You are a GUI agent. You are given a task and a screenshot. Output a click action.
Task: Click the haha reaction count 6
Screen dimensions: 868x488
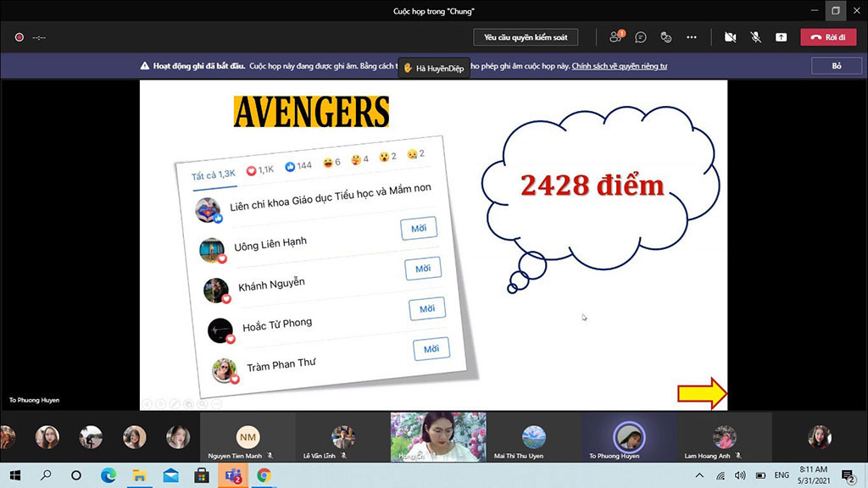click(x=331, y=162)
